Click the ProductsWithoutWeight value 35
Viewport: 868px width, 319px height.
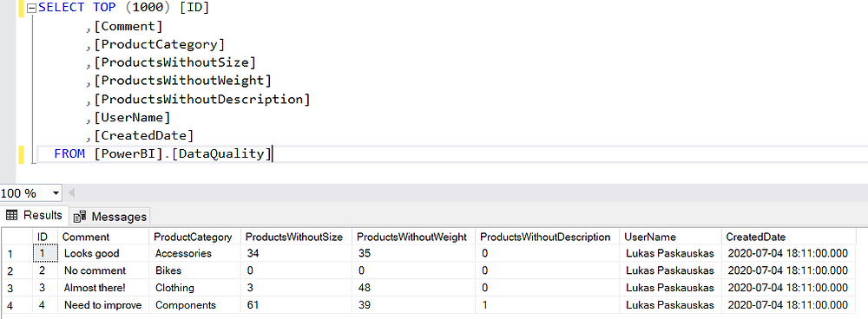tap(414, 254)
